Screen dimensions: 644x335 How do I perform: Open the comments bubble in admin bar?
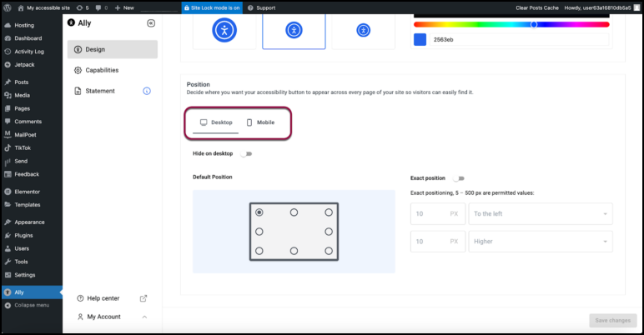pyautogui.click(x=102, y=7)
